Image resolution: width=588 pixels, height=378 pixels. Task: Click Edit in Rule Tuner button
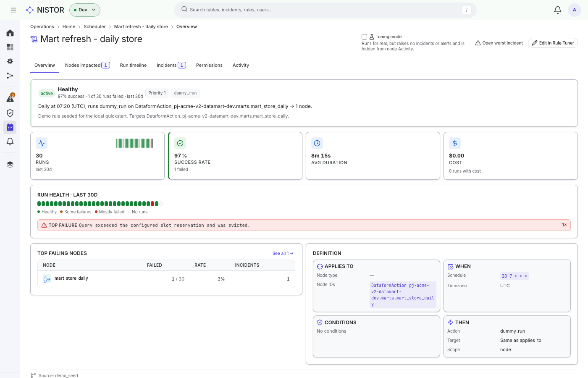click(553, 43)
